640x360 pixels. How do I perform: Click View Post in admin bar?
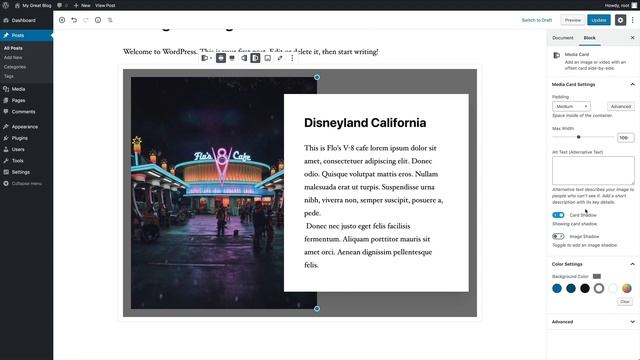point(105,5)
